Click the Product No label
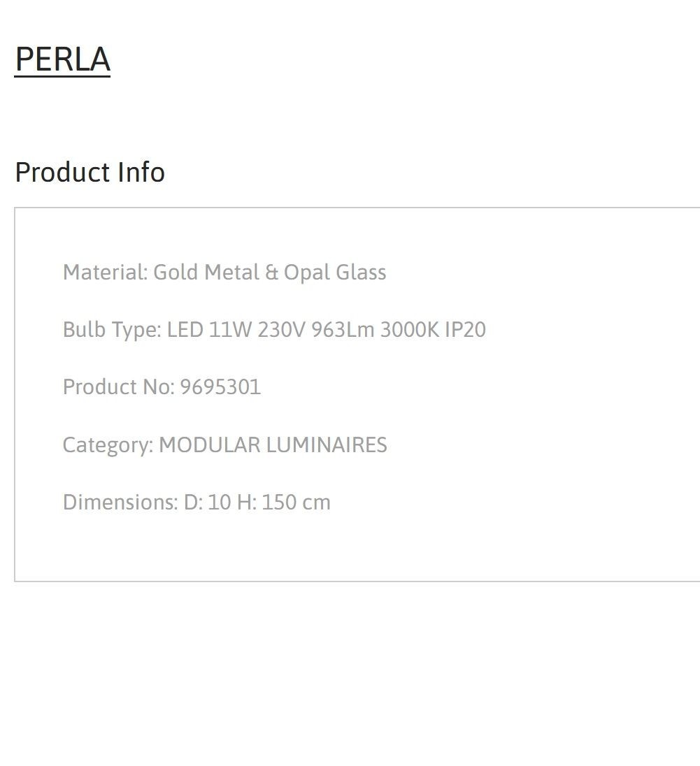700x766 pixels. [x=119, y=387]
